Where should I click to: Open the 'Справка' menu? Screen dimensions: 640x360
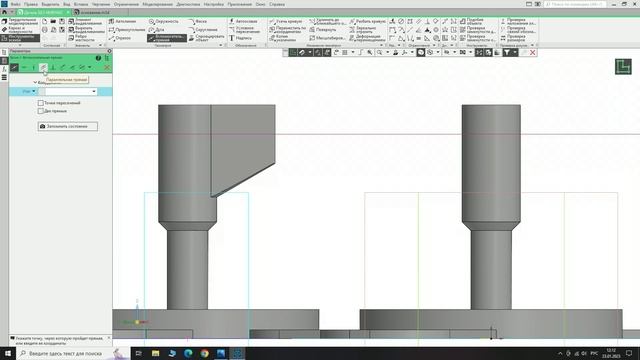[277, 4]
